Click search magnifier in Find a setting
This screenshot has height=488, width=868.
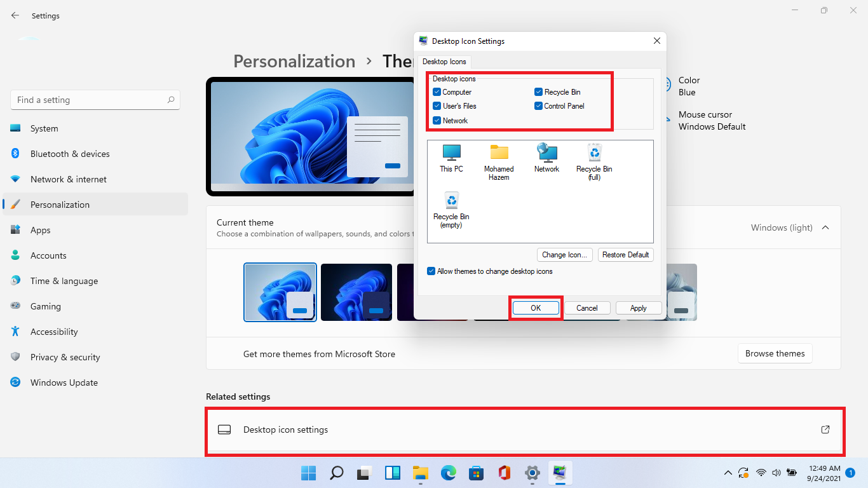[171, 100]
